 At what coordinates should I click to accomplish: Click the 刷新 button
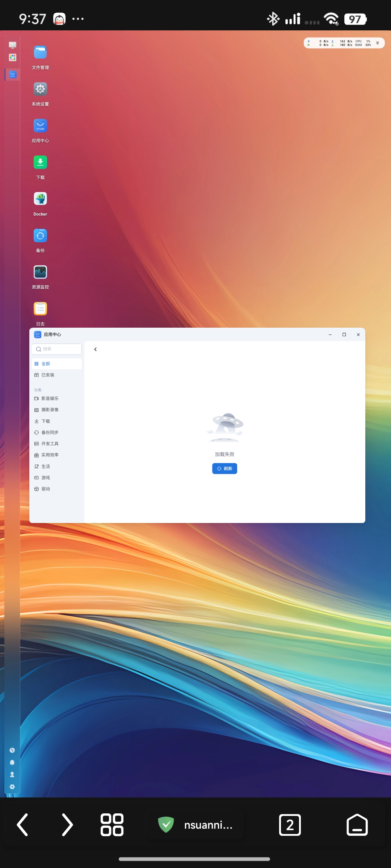click(224, 469)
